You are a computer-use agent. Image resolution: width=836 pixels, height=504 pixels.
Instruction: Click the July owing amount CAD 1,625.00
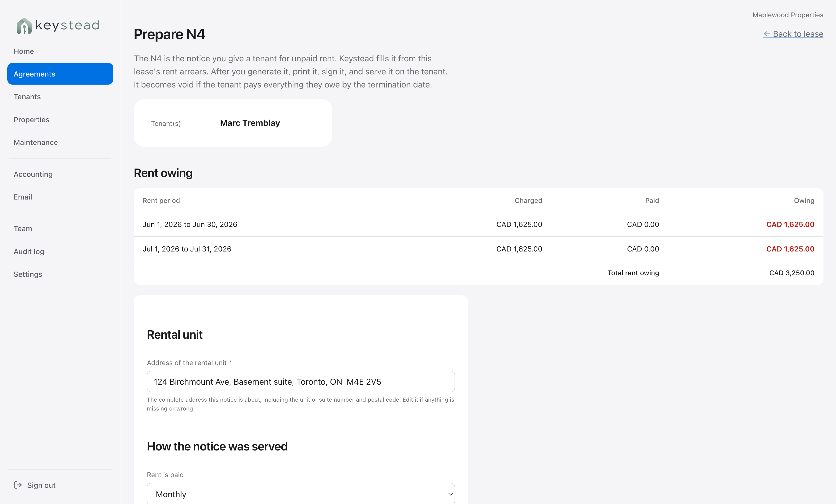pyautogui.click(x=790, y=249)
